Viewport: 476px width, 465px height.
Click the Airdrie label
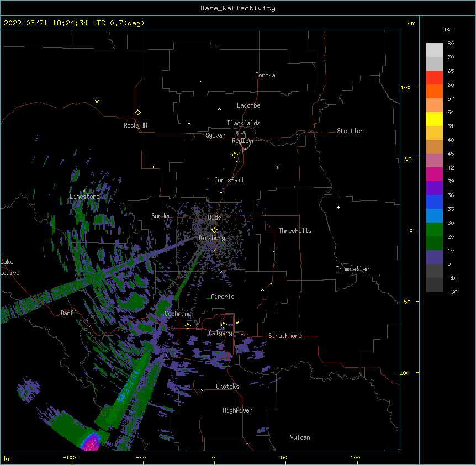click(x=223, y=297)
